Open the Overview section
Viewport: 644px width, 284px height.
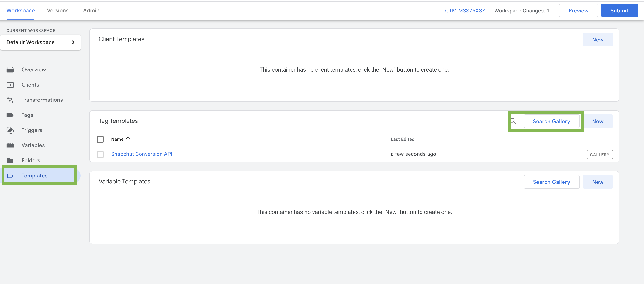tap(34, 70)
